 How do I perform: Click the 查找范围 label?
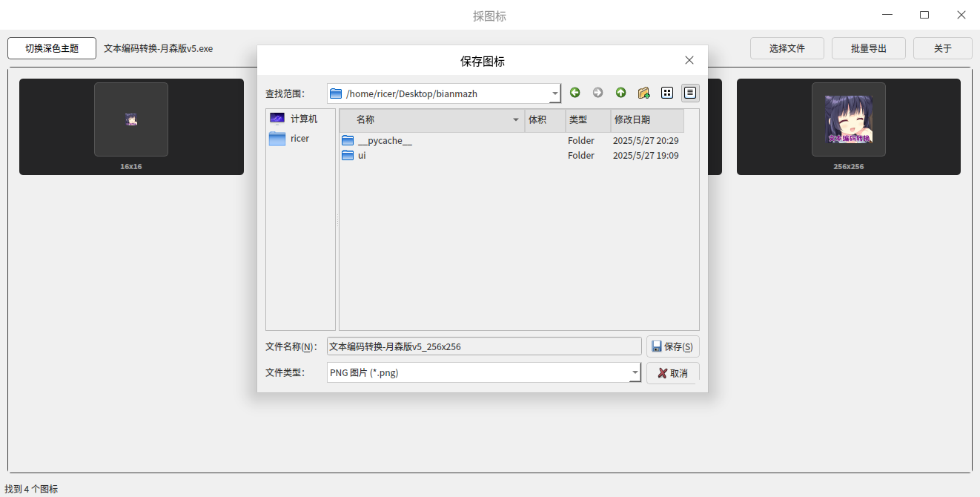pos(285,94)
